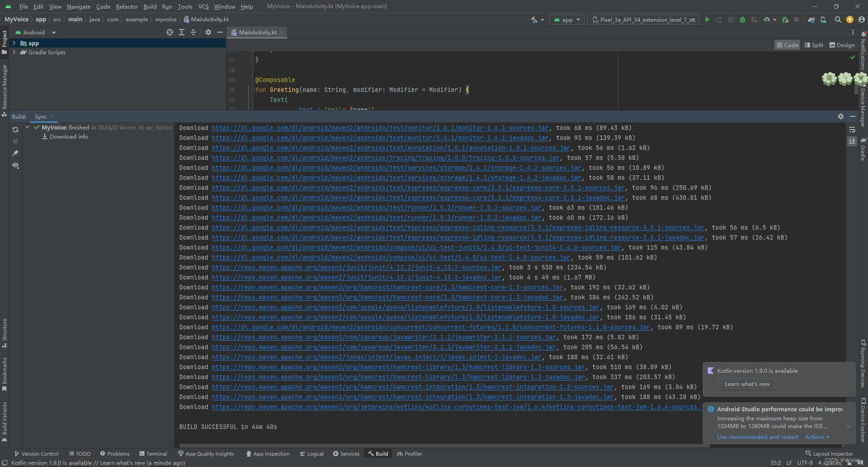Viewport: 868px width, 467px height.
Task: Select the MainActivity.kt editor tab
Action: point(257,32)
